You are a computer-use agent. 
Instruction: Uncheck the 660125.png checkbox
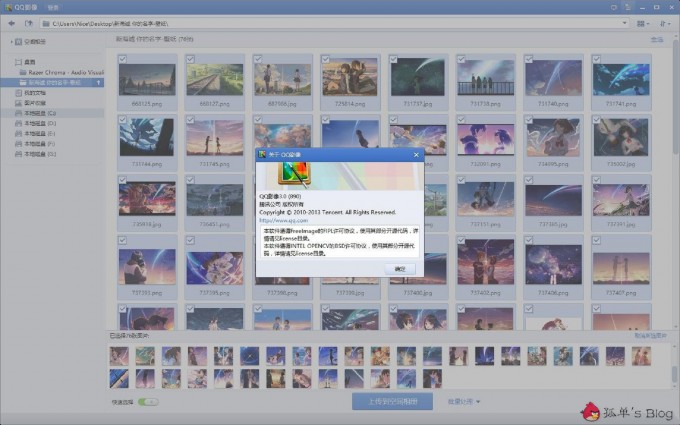(x=123, y=59)
